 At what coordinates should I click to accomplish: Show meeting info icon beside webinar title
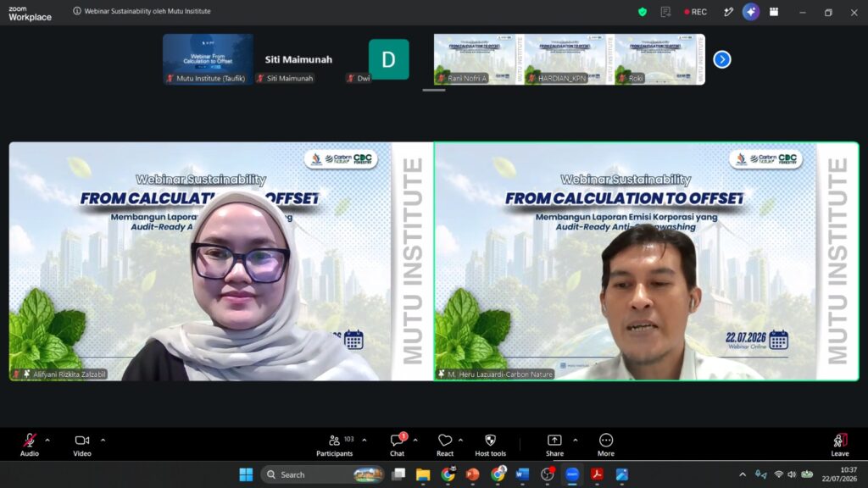(x=77, y=11)
